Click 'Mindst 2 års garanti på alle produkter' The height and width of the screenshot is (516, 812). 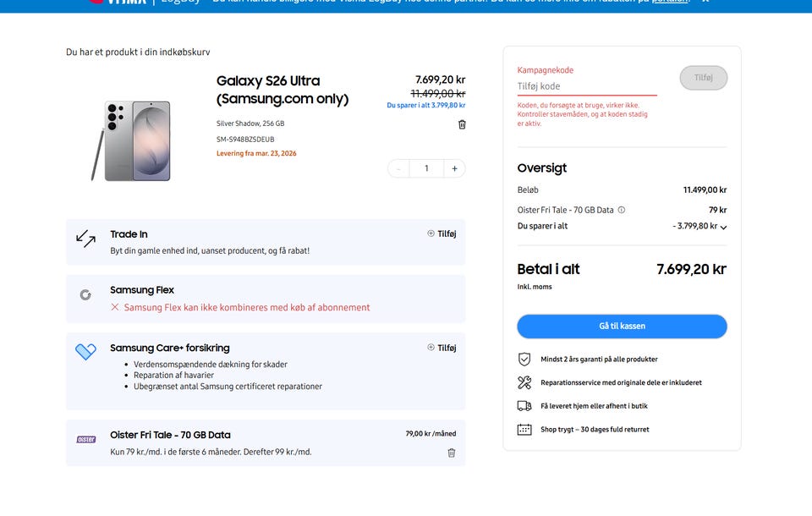[599, 359]
